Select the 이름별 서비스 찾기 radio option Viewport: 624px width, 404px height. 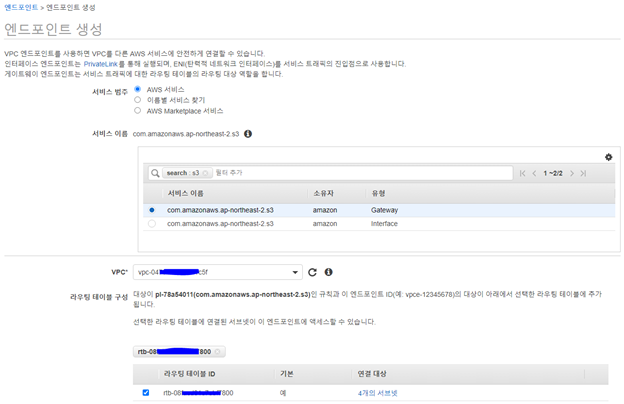[138, 100]
